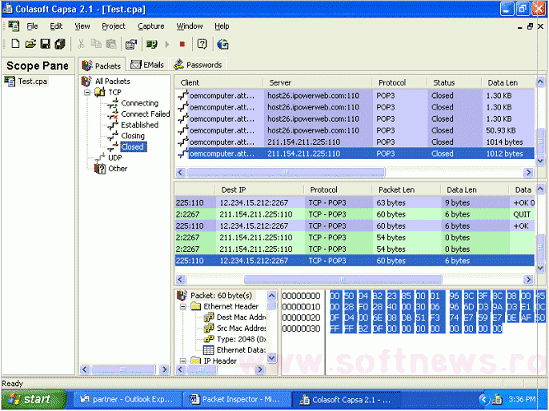Select Packet: 60 byte(s) root node
Image resolution: width=549 pixels, height=411 pixels.
[221, 296]
